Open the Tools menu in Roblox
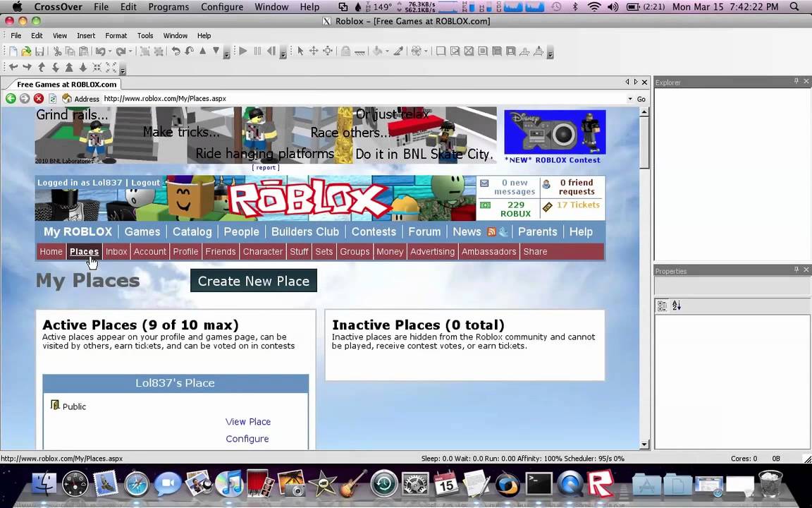The width and height of the screenshot is (812, 508). coord(145,36)
